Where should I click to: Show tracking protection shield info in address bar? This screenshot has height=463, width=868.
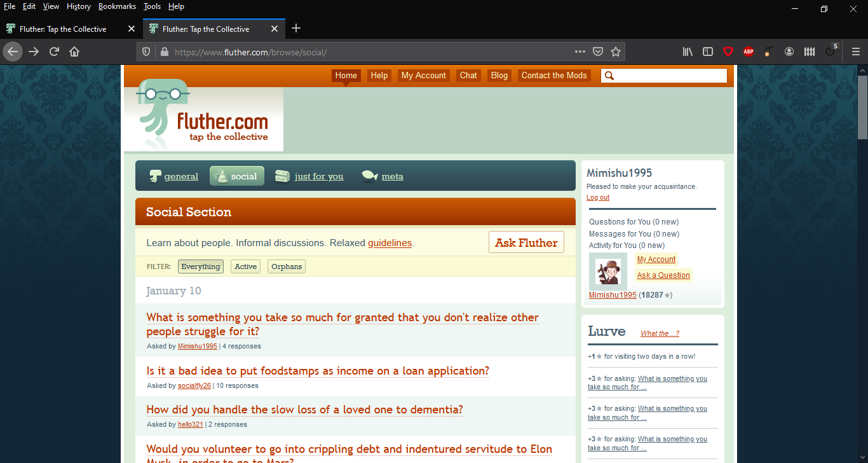(x=146, y=52)
